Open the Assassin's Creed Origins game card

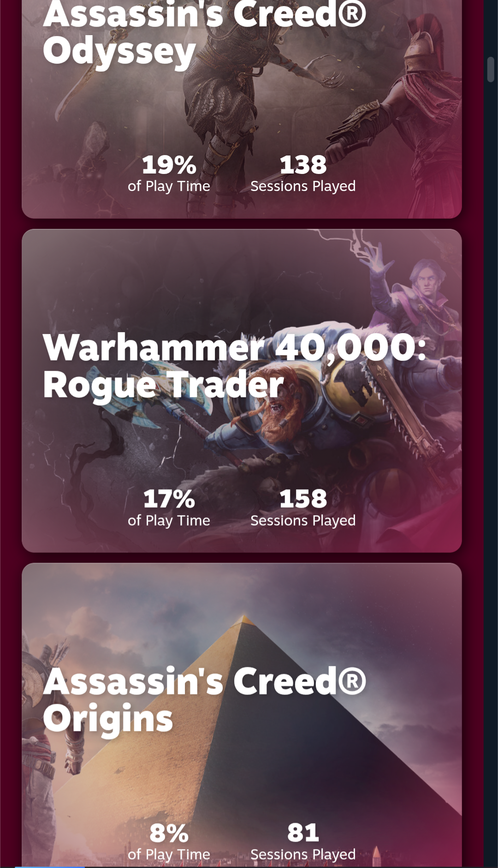(242, 715)
